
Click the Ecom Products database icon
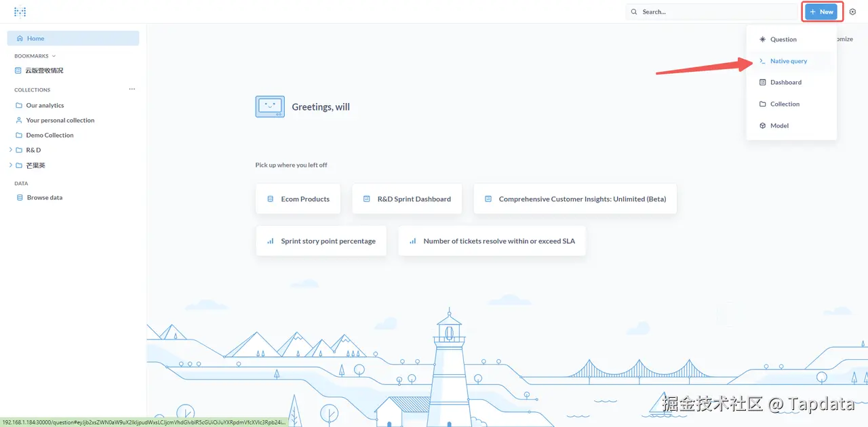271,199
